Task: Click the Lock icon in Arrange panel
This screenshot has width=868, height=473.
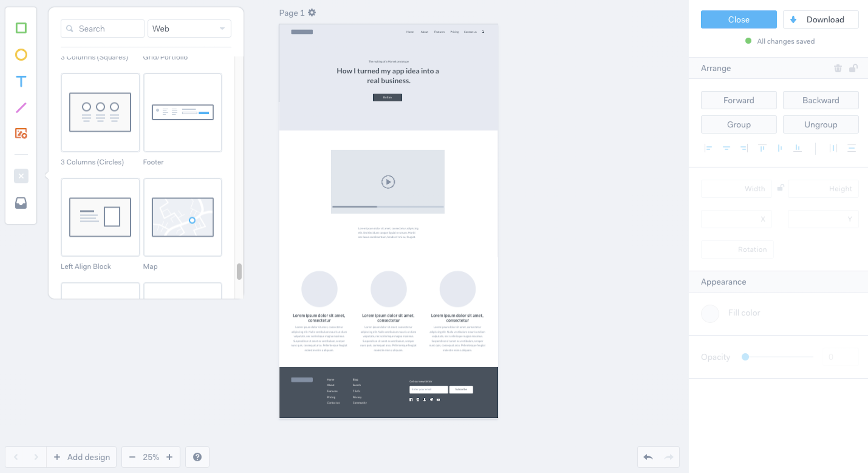Action: pos(853,68)
